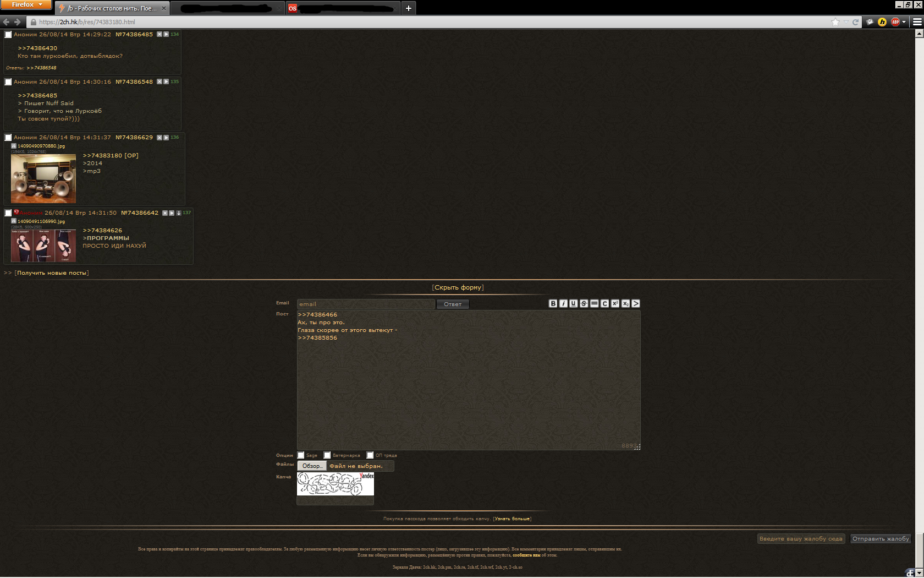Click the arrow icon next to post №74386548
This screenshot has height=578, width=924.
[x=166, y=81]
